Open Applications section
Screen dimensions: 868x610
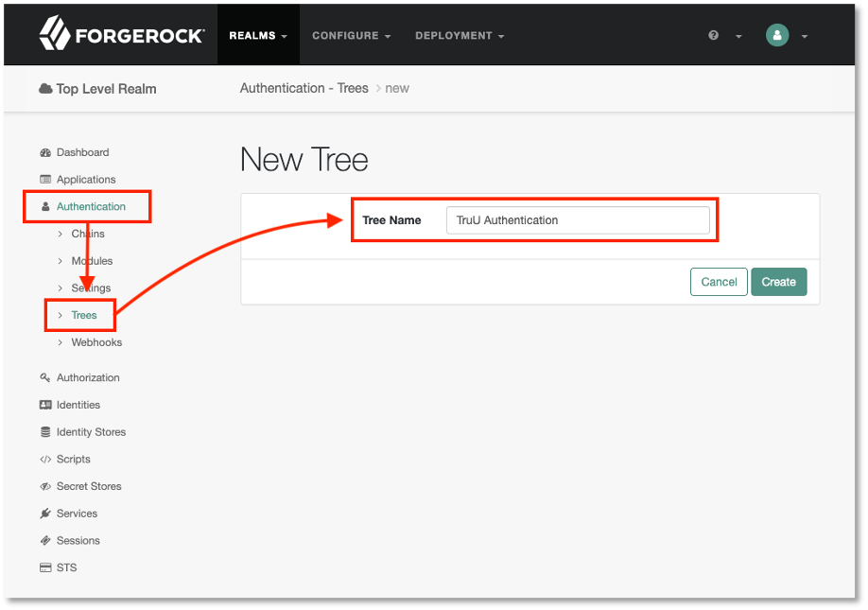point(86,180)
